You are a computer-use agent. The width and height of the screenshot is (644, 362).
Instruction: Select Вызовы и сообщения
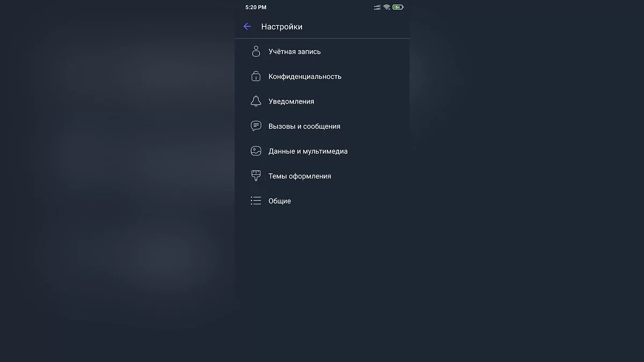304,126
